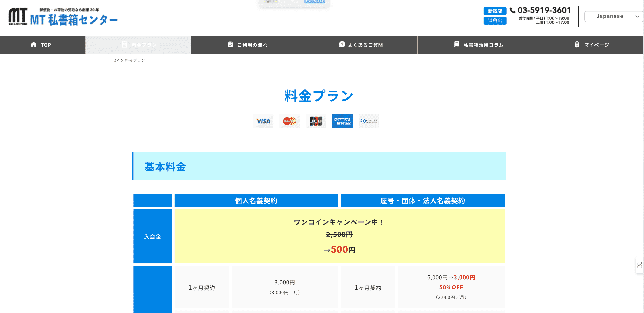The width and height of the screenshot is (644, 313).
Task: Click the question mark FAQ icon
Action: 342,44
